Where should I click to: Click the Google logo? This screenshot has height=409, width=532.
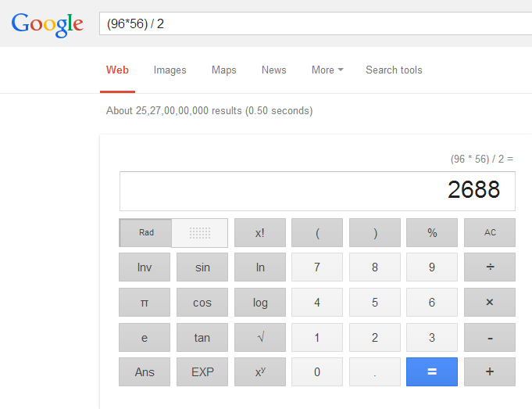point(47,24)
